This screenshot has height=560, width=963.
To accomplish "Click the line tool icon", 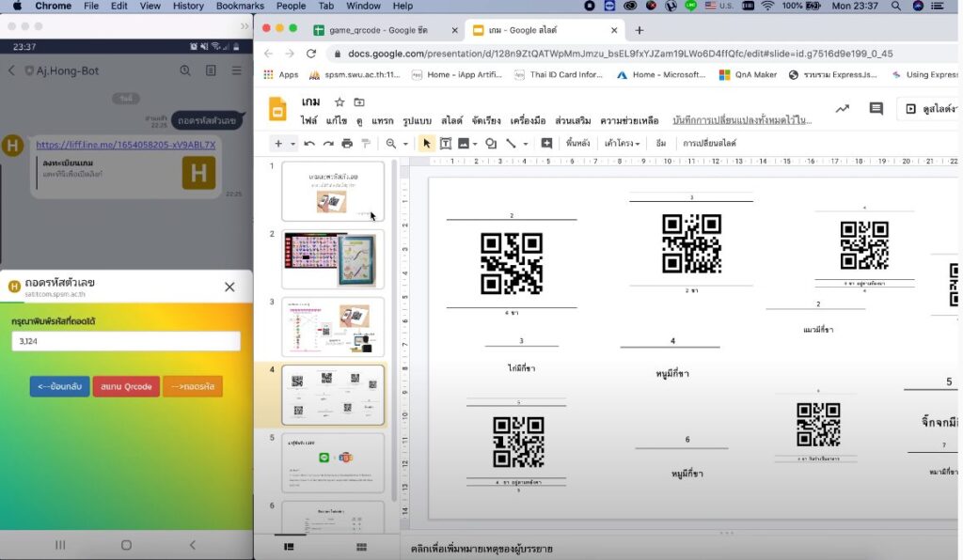I will pos(511,144).
